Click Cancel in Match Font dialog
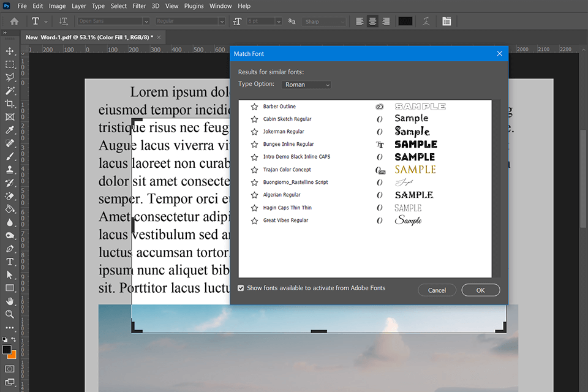588x392 pixels. click(437, 290)
